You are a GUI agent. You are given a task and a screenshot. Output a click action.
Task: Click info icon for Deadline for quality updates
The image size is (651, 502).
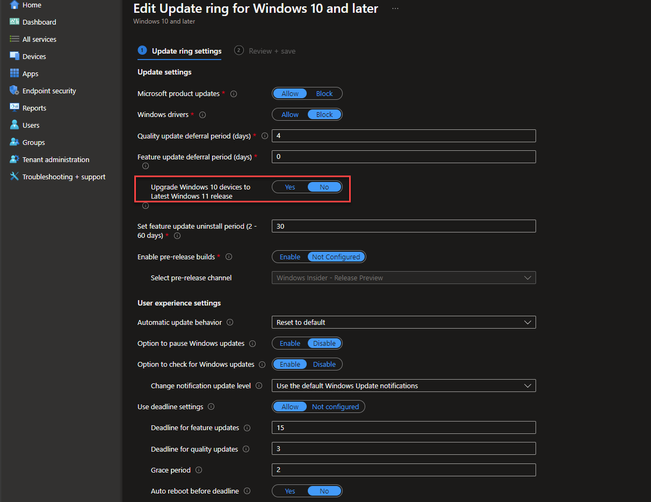coord(246,449)
